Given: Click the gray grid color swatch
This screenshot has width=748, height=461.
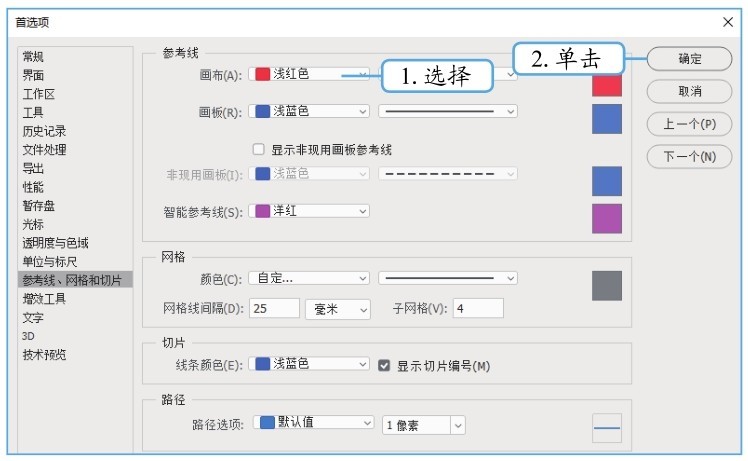Looking at the screenshot, I should [606, 285].
